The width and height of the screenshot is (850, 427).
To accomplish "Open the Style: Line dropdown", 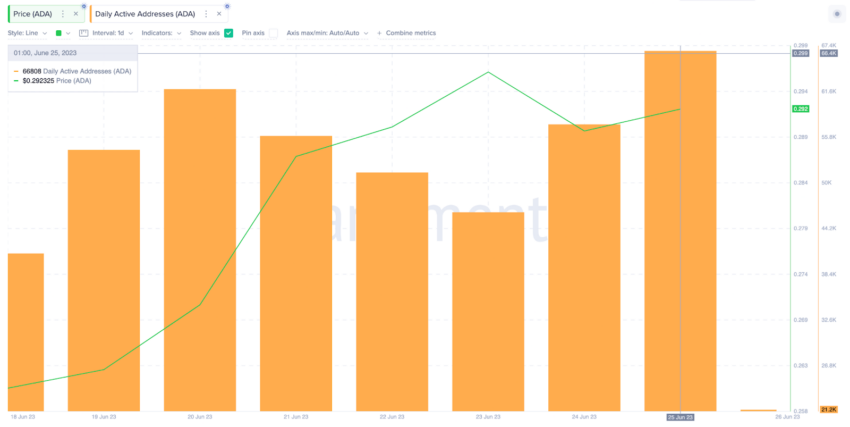I will pos(27,33).
